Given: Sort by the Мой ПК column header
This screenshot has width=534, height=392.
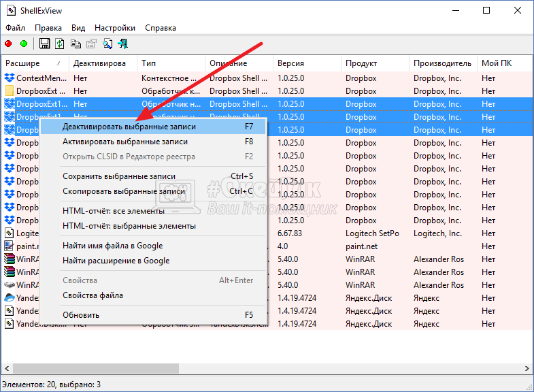Looking at the screenshot, I should (505, 63).
